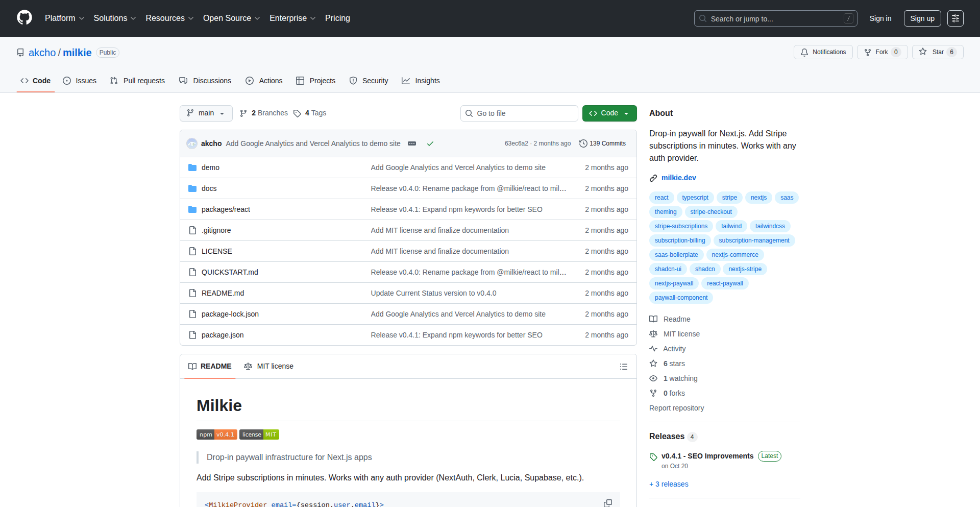Expand commit message ellipsis button
This screenshot has width=980, height=507.
(x=412, y=143)
